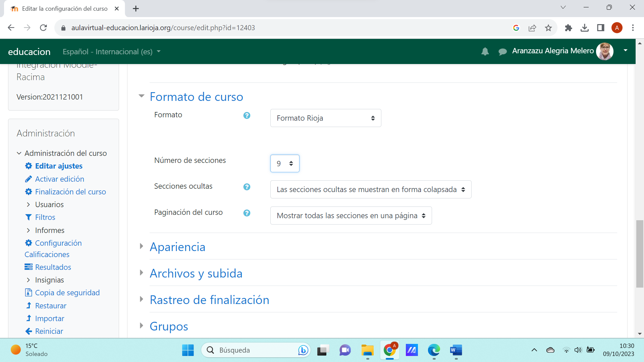Expand the Archivos y subida section
This screenshot has height=362, width=644.
tap(196, 274)
